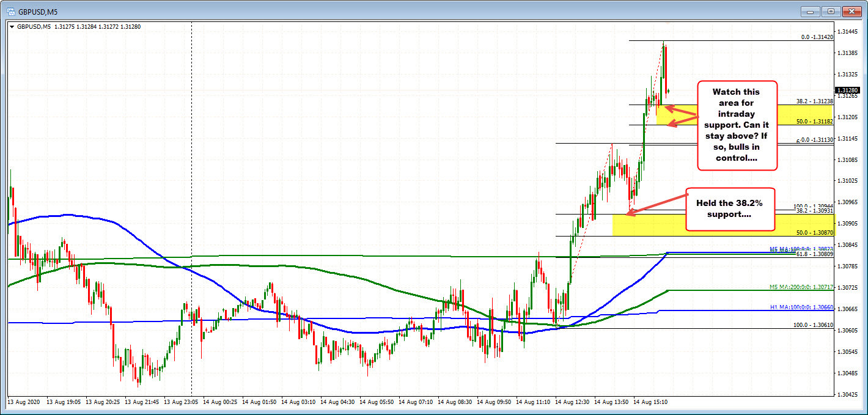Click time axis label '14 Aug 11:10'
Screen dimensions: 868x415
pyautogui.click(x=534, y=402)
